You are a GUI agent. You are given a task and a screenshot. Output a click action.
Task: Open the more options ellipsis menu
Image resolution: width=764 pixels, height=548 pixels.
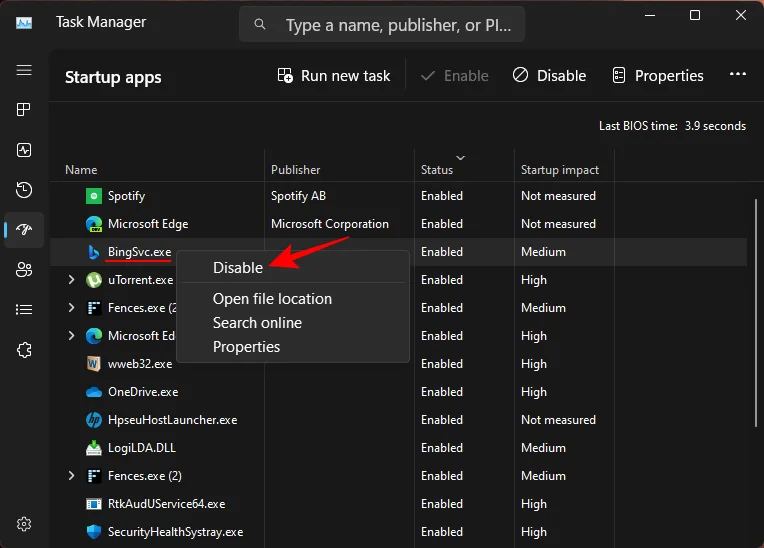tap(738, 74)
